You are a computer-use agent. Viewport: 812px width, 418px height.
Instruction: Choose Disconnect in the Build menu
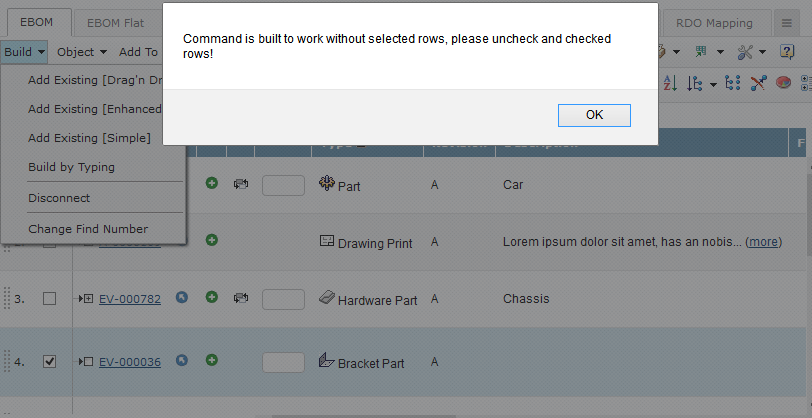[59, 198]
